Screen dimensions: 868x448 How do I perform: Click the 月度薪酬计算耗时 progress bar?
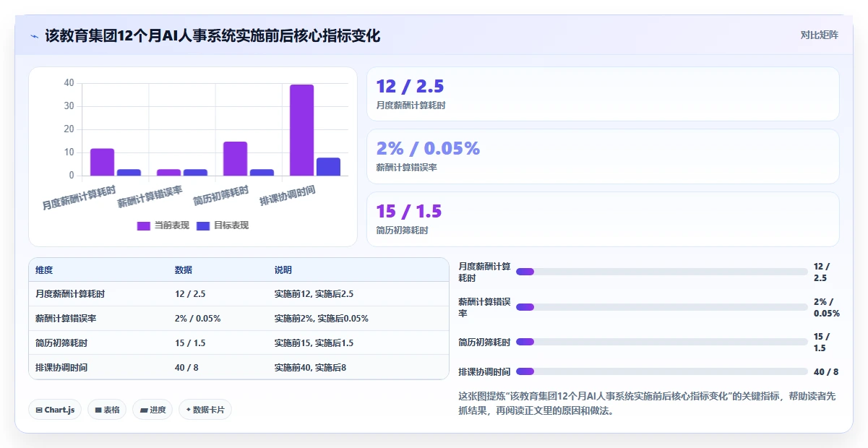(x=662, y=272)
